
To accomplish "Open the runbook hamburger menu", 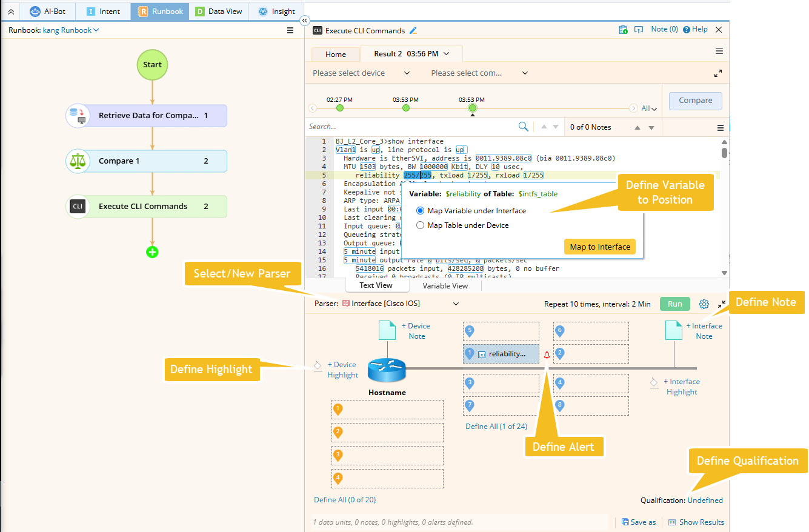I will click(x=290, y=30).
